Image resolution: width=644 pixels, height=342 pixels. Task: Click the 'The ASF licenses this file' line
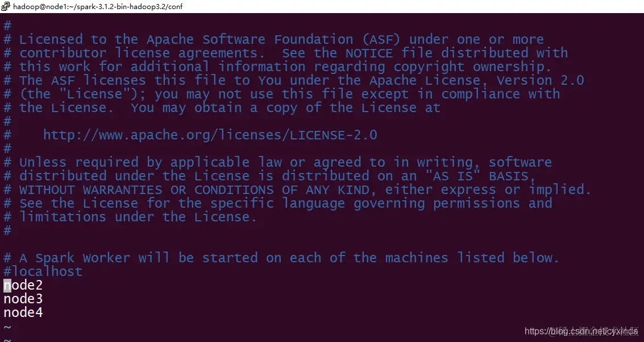tap(294, 80)
